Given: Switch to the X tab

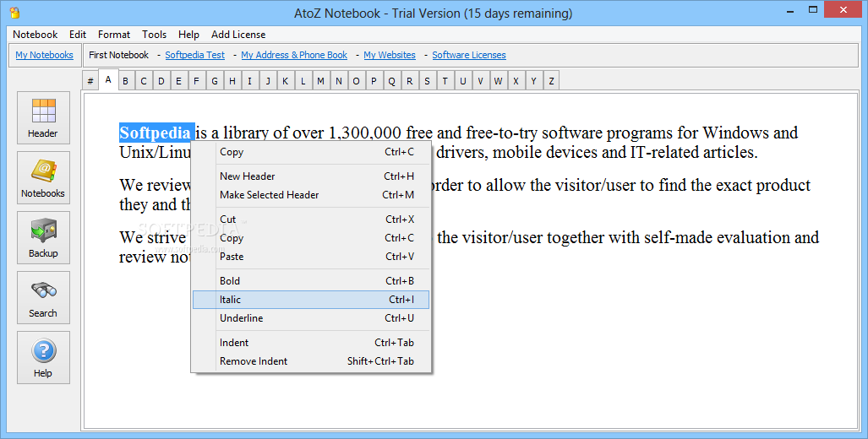Looking at the screenshot, I should (516, 81).
